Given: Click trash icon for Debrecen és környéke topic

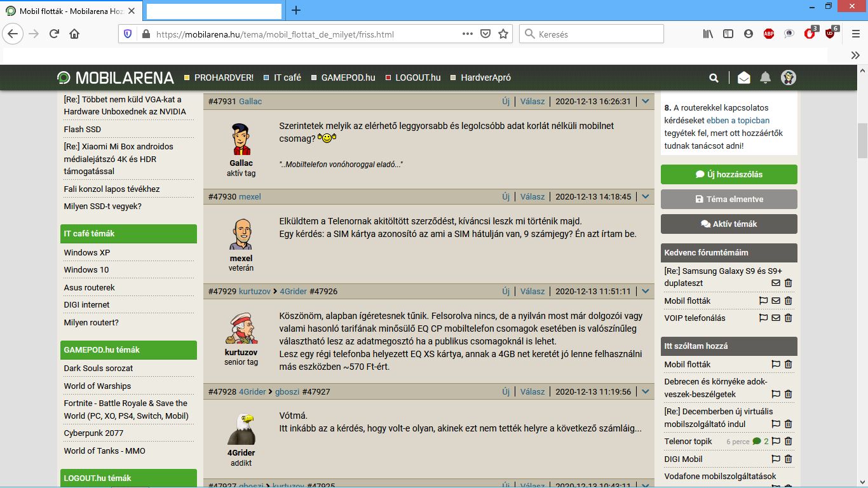Looking at the screenshot, I should pos(789,394).
